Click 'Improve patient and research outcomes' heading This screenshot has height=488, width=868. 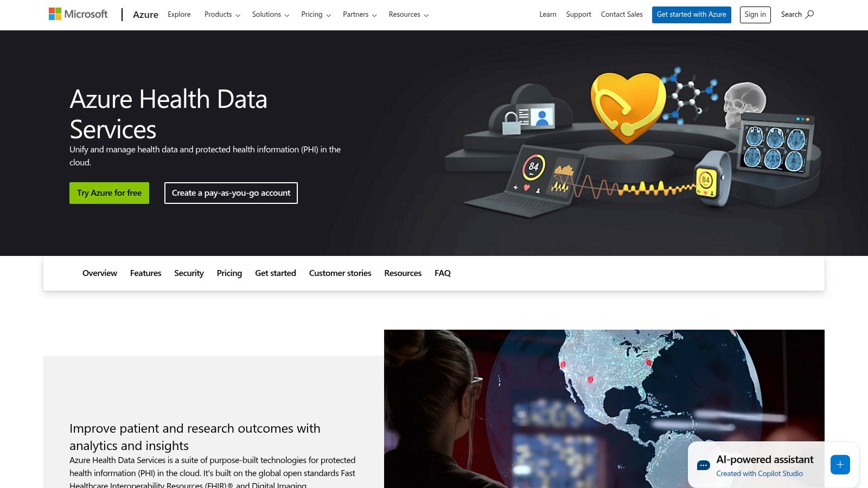[195, 437]
